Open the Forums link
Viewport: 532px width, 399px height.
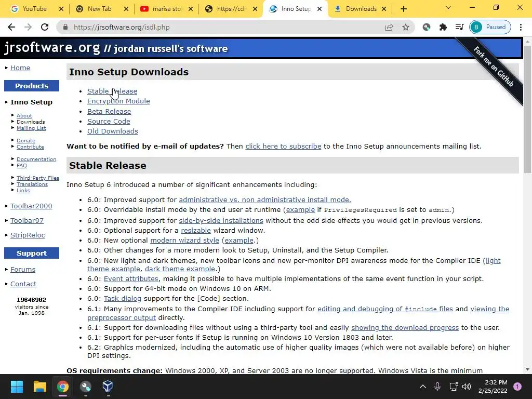(23, 270)
